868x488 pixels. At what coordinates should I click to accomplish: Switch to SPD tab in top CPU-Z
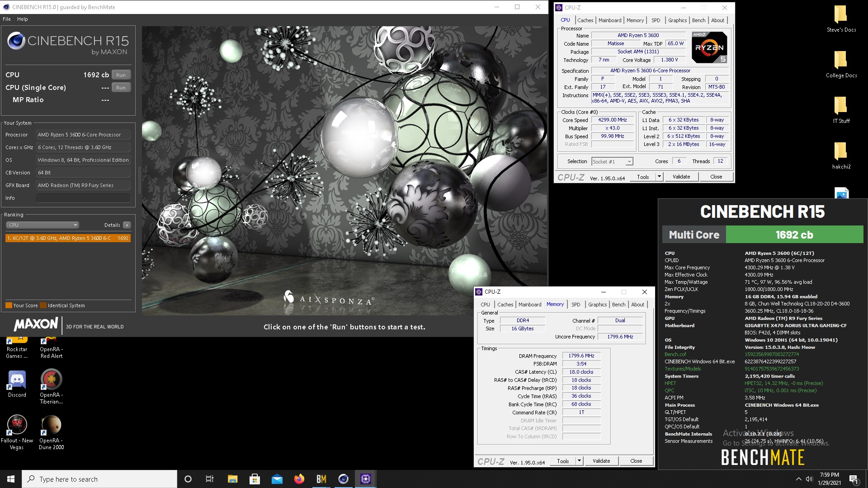pyautogui.click(x=656, y=20)
